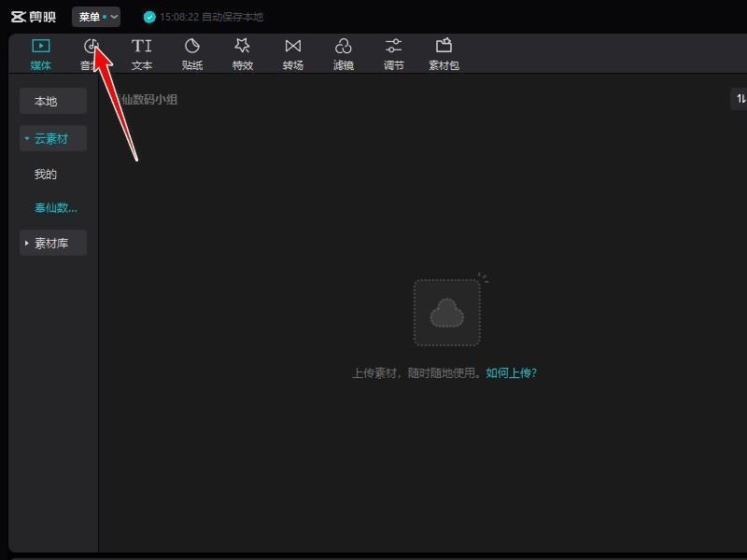Screen dimensions: 747x560
Task: Select 我的 under cloud materials
Action: (47, 173)
